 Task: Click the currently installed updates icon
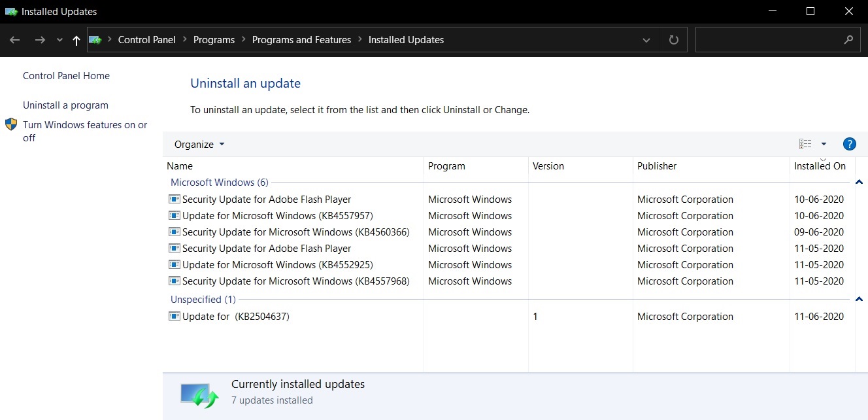click(199, 395)
